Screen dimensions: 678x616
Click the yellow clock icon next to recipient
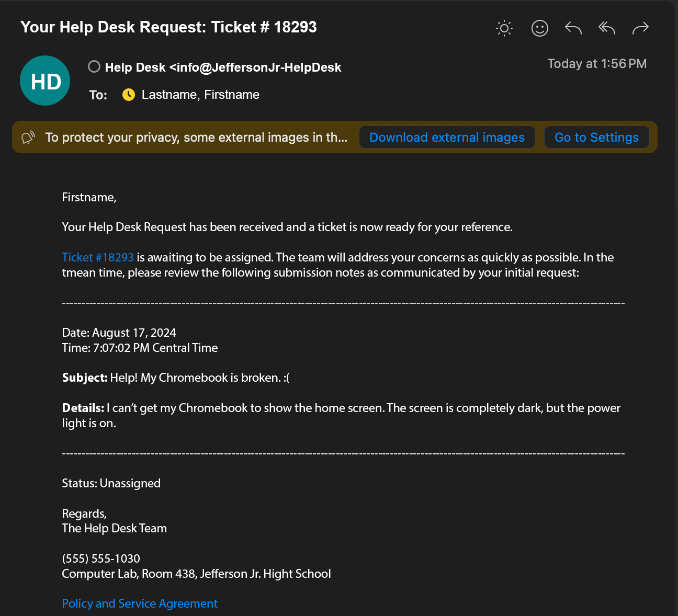pyautogui.click(x=128, y=95)
